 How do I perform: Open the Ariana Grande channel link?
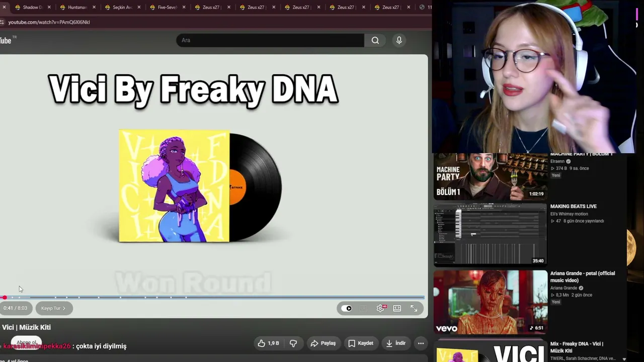[563, 288]
